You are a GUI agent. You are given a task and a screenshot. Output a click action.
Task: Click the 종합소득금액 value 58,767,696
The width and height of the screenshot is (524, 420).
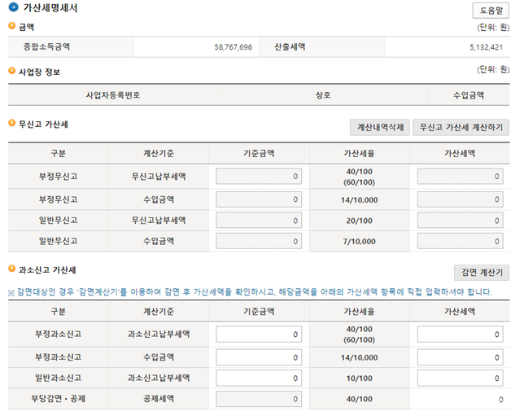[x=229, y=48]
